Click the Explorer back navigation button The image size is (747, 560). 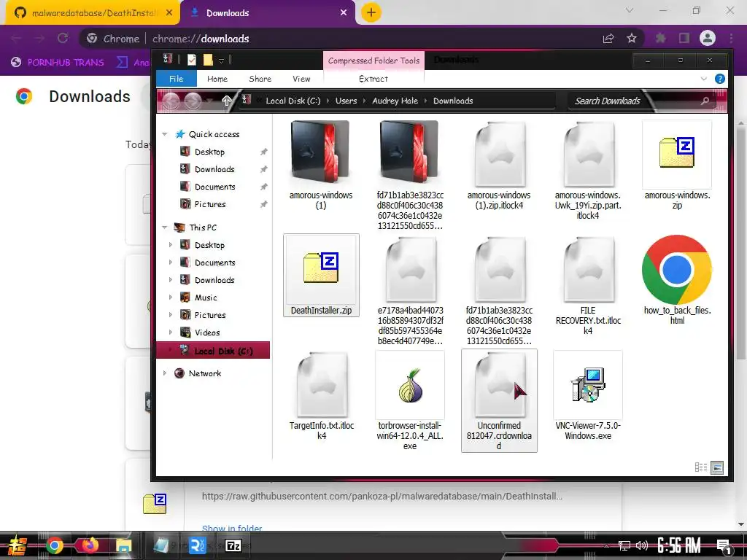pos(171,101)
